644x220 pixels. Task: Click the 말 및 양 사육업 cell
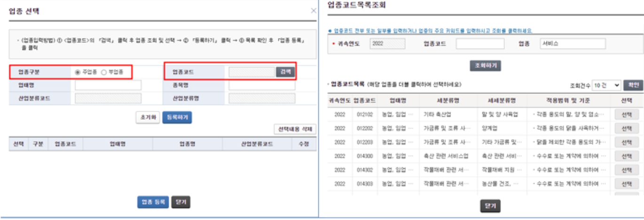(500, 114)
